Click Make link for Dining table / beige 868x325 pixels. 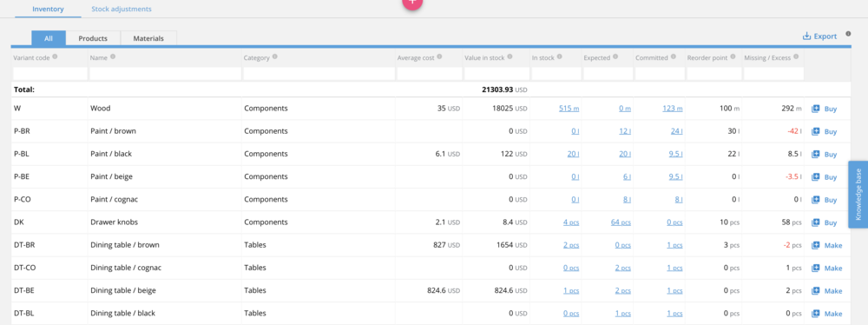tap(833, 291)
